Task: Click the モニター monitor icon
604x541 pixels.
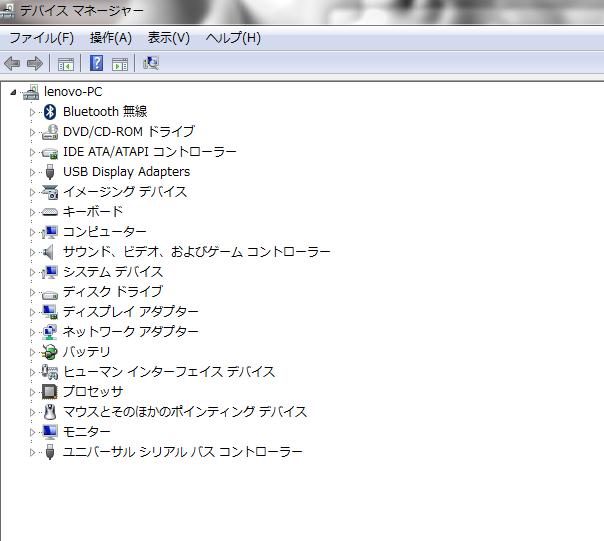Action: [x=50, y=432]
